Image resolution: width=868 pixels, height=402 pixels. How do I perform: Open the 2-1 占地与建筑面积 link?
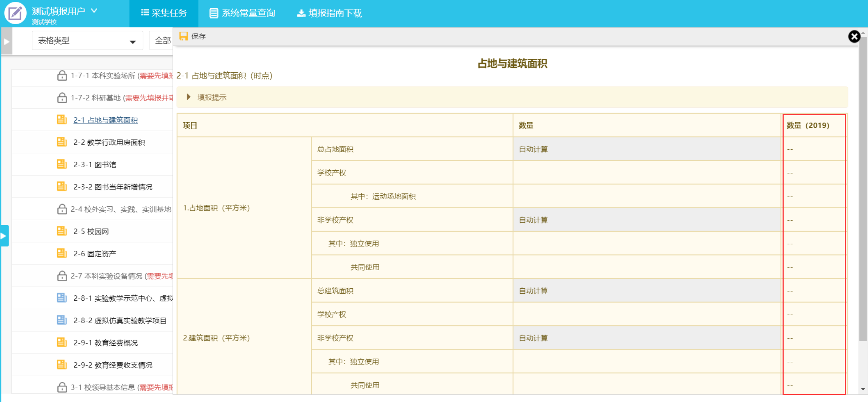coord(105,120)
